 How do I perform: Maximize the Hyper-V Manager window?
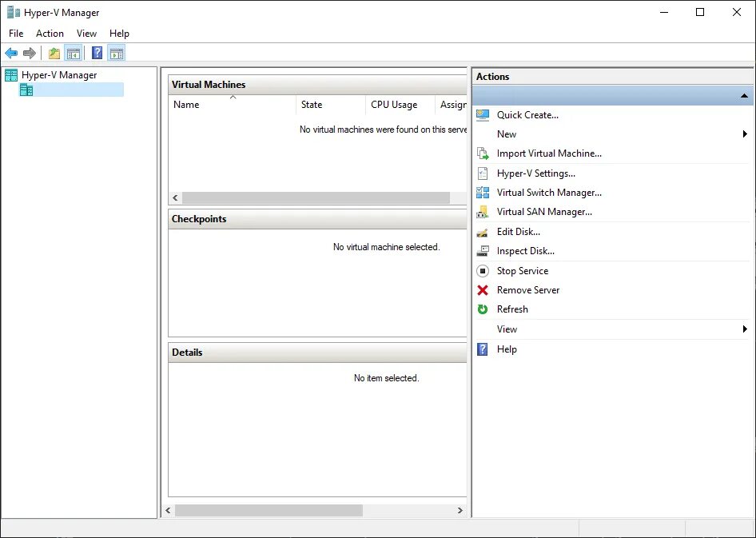pos(700,12)
